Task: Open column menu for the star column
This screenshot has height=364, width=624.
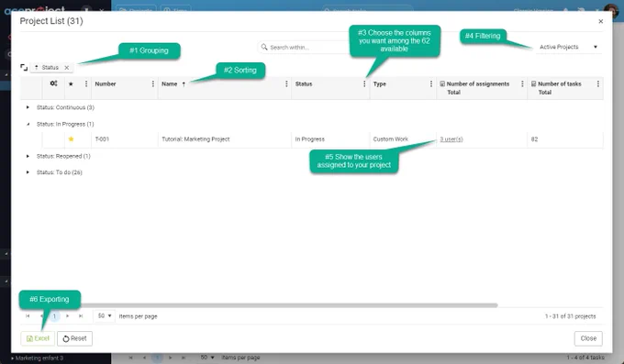Action: pos(86,84)
